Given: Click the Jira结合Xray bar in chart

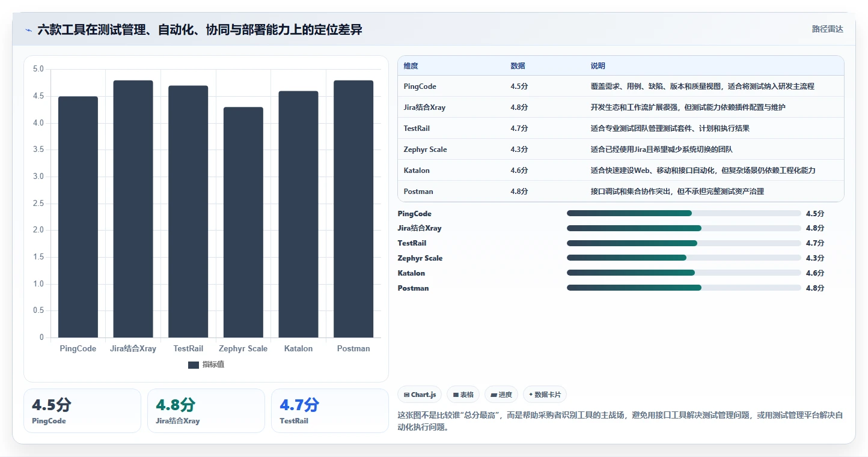Looking at the screenshot, I should pyautogui.click(x=133, y=209).
